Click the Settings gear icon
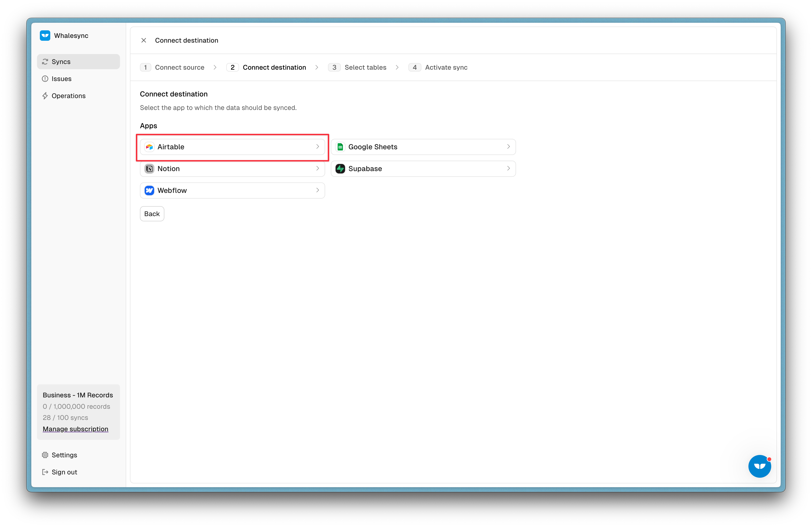 coord(45,455)
